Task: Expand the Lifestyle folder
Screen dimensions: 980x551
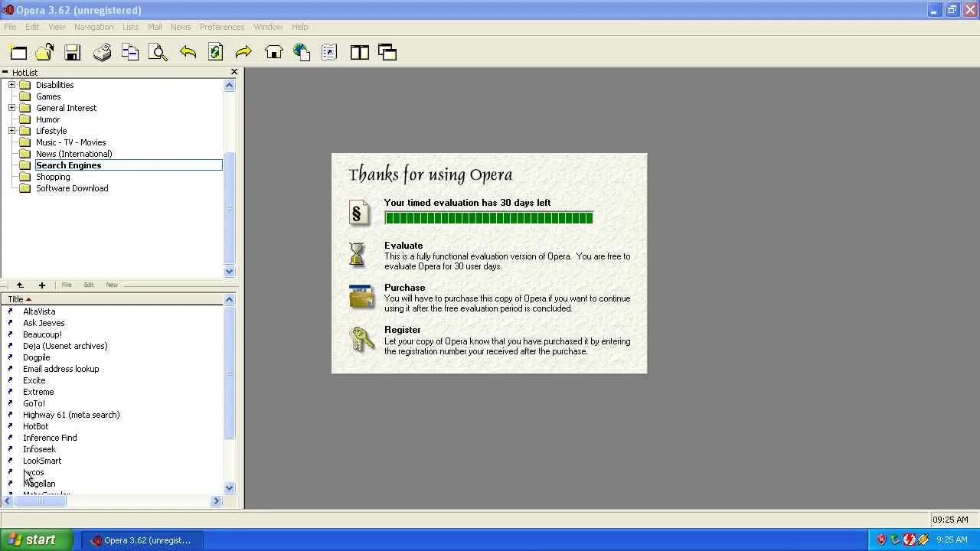Action: 11,131
